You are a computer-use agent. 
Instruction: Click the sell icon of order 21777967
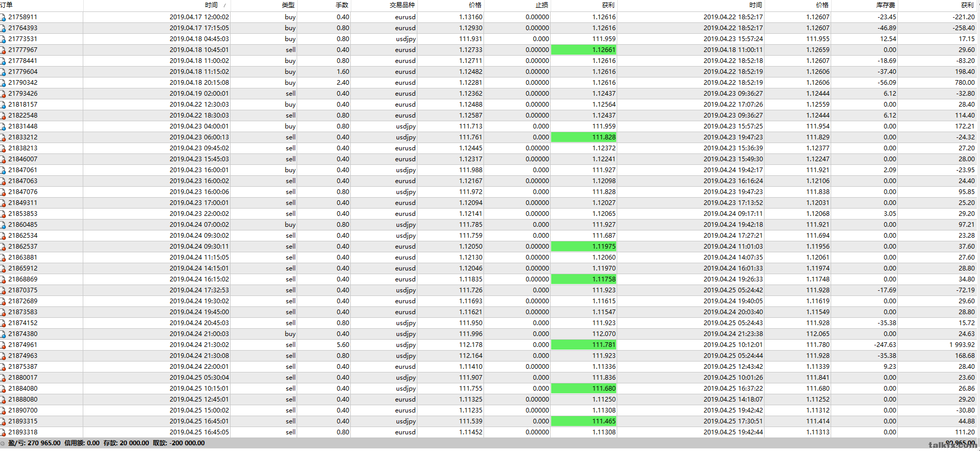(x=3, y=50)
